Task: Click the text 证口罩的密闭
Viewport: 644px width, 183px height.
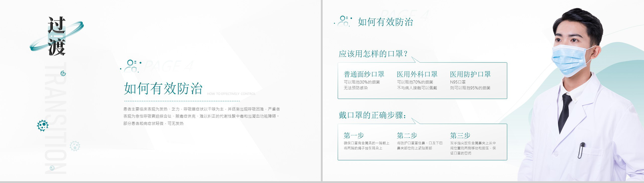Action: point(461,153)
